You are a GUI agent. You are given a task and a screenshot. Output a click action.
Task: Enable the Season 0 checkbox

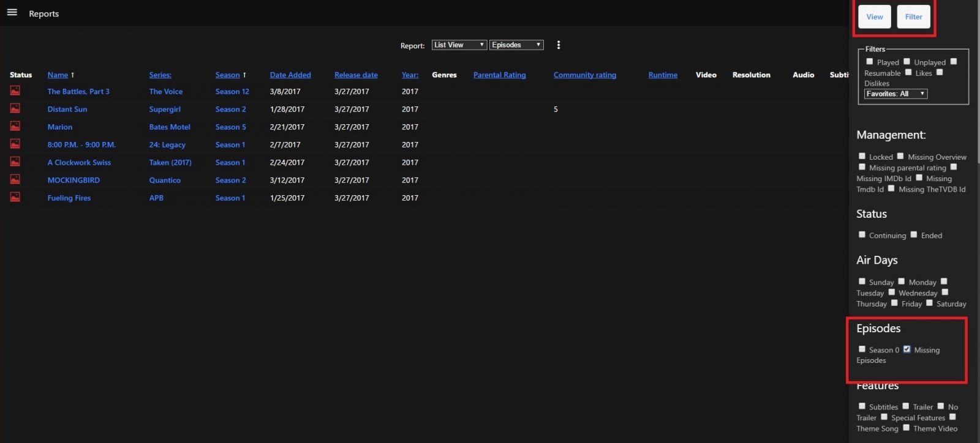coord(862,349)
